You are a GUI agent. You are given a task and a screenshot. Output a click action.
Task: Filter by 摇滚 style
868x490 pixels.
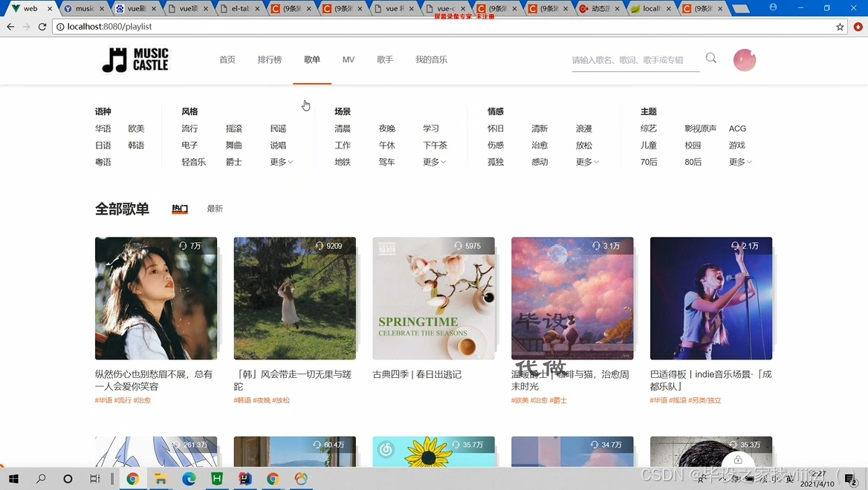coord(234,128)
